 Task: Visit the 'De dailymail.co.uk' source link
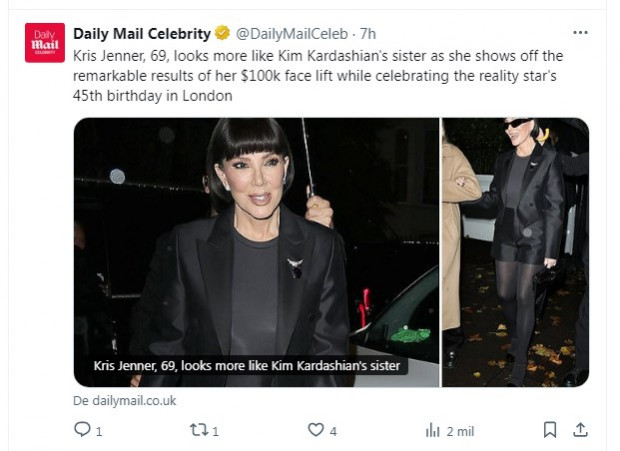tap(125, 400)
